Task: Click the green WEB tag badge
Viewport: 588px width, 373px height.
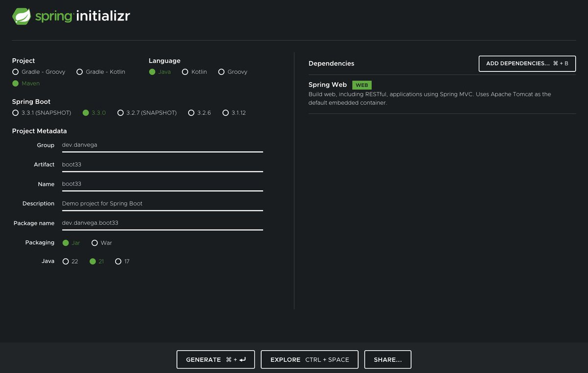Action: pyautogui.click(x=362, y=85)
